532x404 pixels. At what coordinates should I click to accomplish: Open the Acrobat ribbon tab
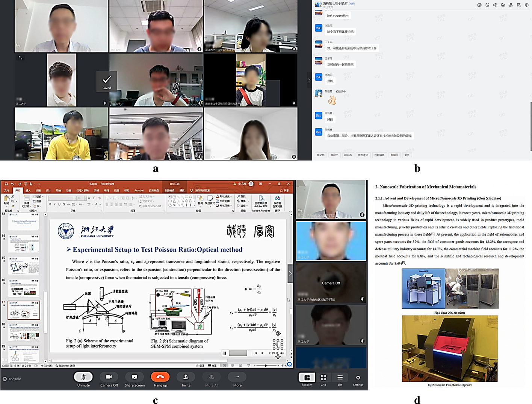point(139,190)
